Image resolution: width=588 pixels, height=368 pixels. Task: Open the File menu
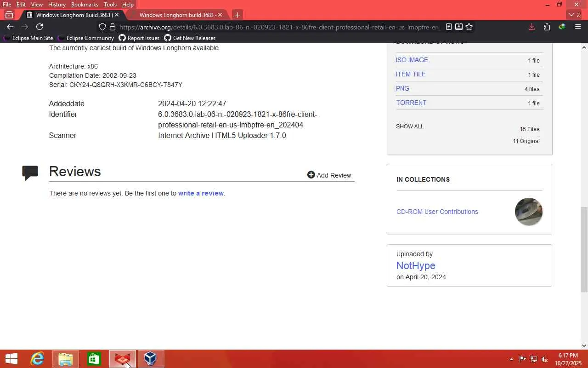tap(7, 5)
